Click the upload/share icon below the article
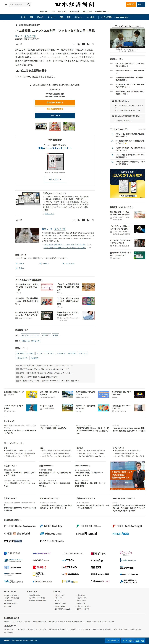 click(x=93, y=220)
